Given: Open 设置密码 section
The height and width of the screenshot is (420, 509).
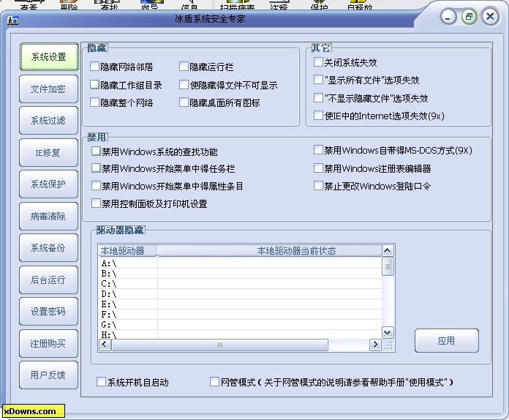Looking at the screenshot, I should pyautogui.click(x=48, y=312).
